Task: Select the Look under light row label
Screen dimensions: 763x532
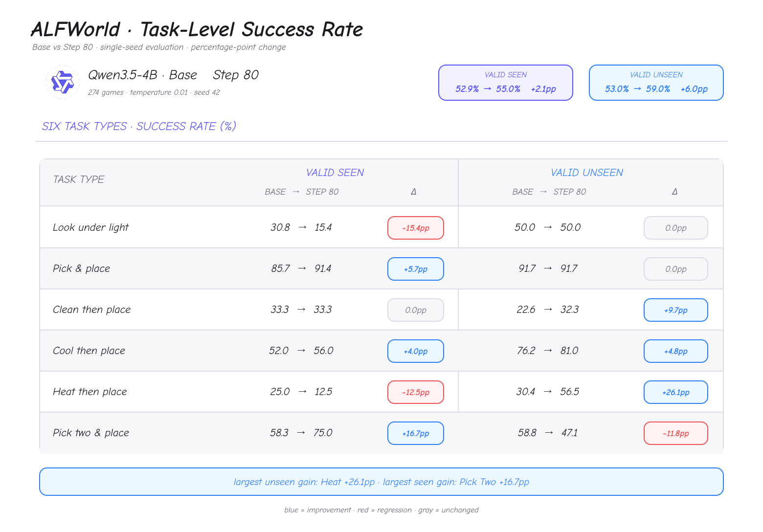Action: tap(90, 227)
